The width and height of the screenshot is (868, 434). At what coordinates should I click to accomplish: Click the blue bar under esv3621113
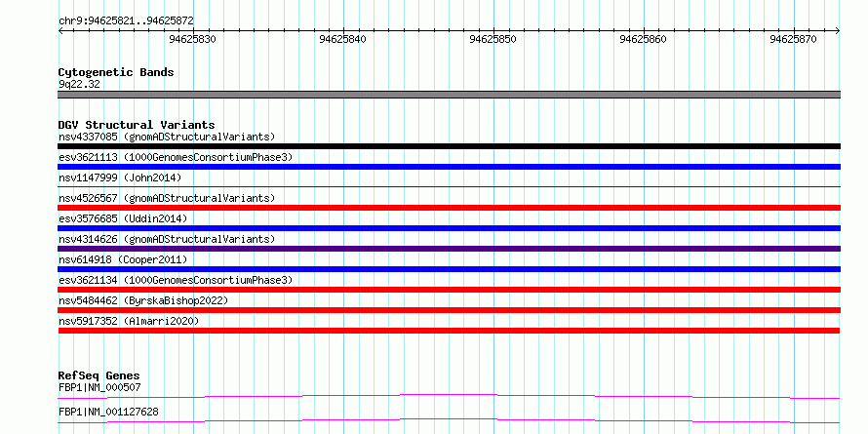click(x=449, y=167)
